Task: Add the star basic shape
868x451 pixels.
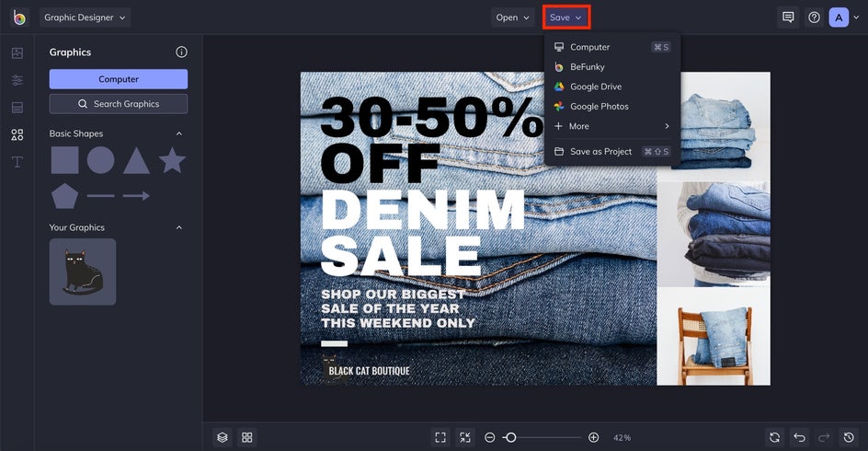Action: [x=172, y=160]
